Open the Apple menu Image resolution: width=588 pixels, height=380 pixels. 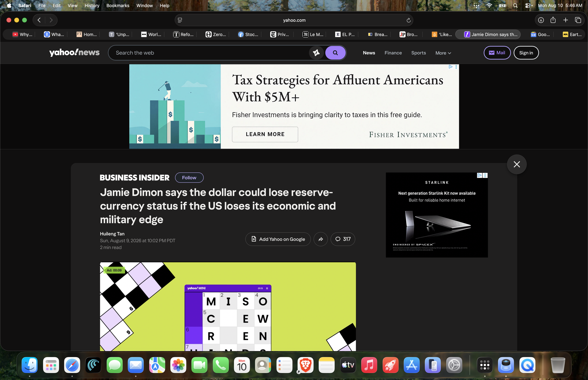[9, 5]
